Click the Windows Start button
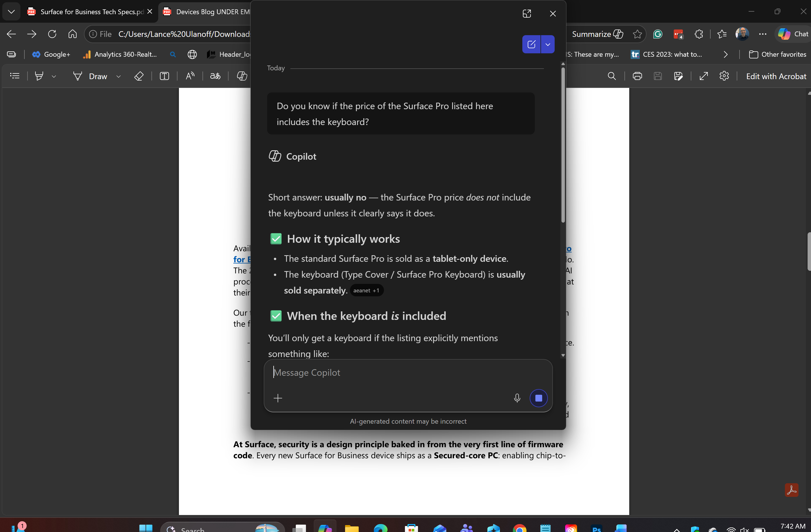 pos(146,528)
